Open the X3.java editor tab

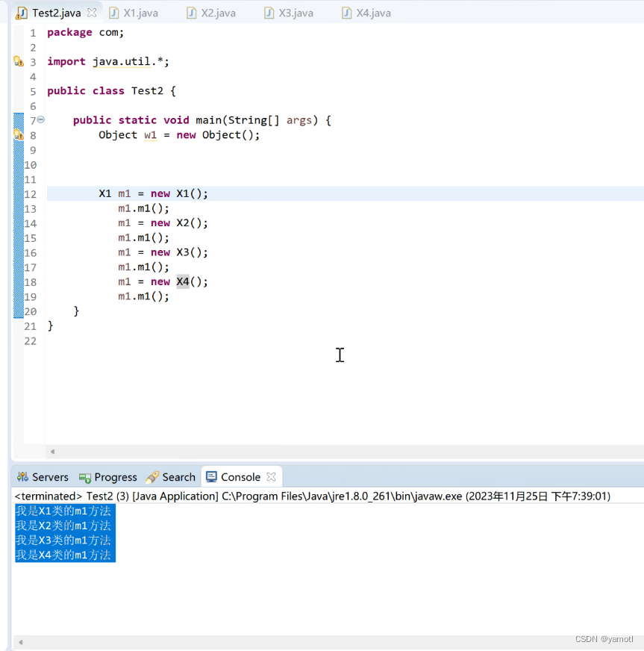click(x=289, y=13)
